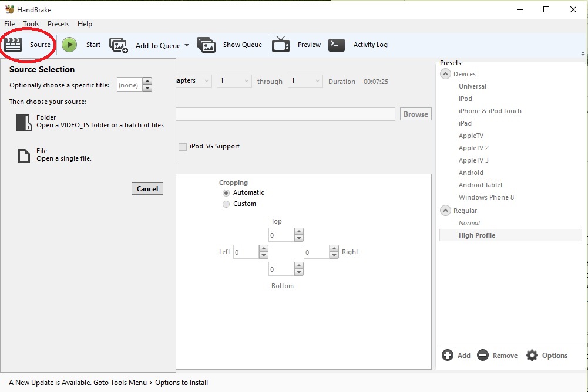Click the destination file path field

click(x=285, y=114)
